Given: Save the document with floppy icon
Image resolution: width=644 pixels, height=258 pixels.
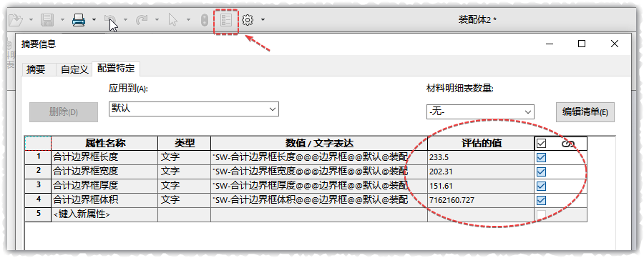Looking at the screenshot, I should pyautogui.click(x=47, y=19).
